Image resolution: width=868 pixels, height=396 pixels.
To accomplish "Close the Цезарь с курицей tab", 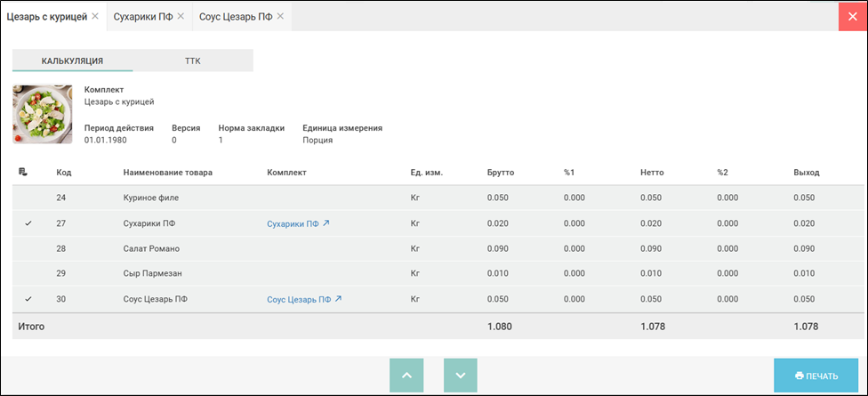I will (95, 16).
